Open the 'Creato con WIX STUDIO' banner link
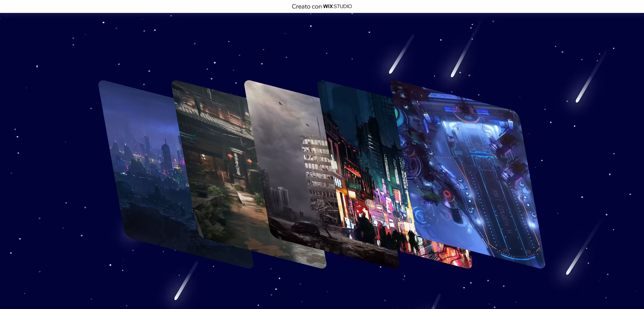644x309 pixels. click(322, 6)
